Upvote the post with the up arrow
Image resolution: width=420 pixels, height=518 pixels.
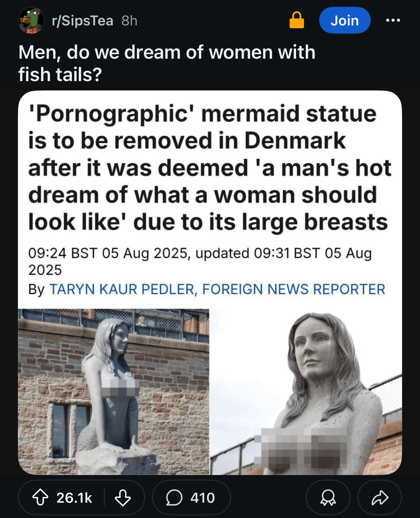click(40, 498)
